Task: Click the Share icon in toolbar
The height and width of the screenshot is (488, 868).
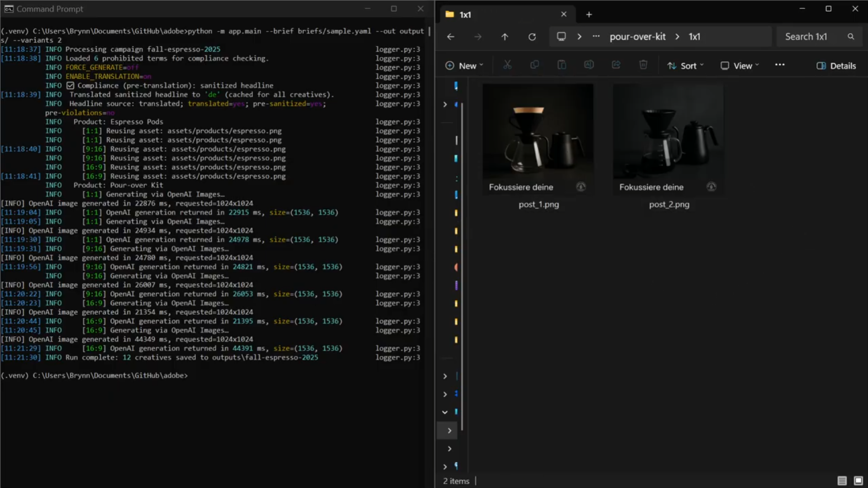Action: point(616,65)
